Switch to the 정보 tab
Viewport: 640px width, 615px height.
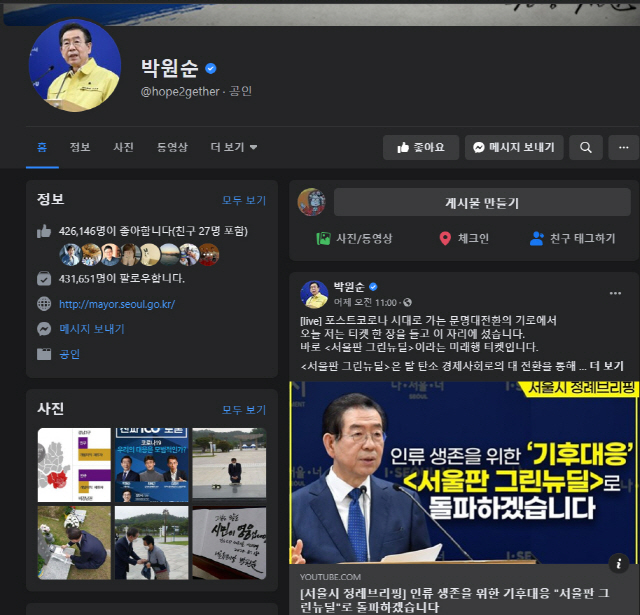pos(80,147)
